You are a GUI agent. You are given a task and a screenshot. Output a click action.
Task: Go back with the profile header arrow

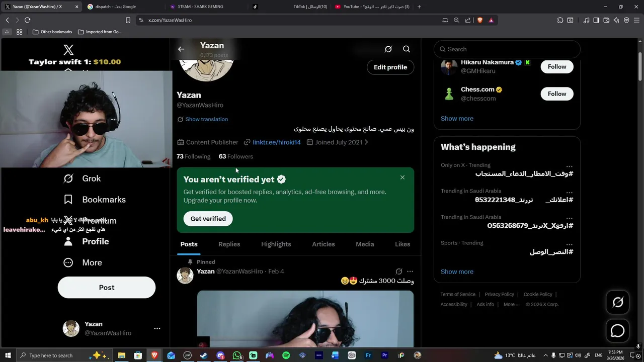181,49
